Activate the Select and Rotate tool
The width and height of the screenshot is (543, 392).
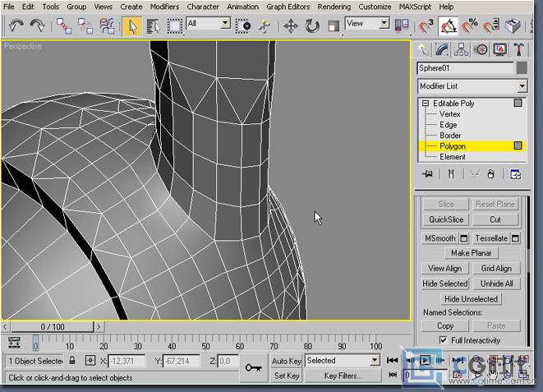pos(312,26)
